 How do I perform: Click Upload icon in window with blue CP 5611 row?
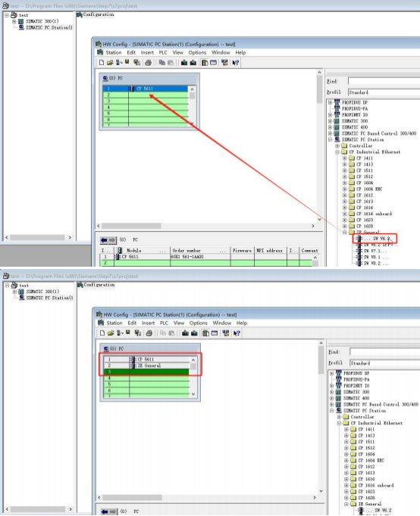point(193,63)
